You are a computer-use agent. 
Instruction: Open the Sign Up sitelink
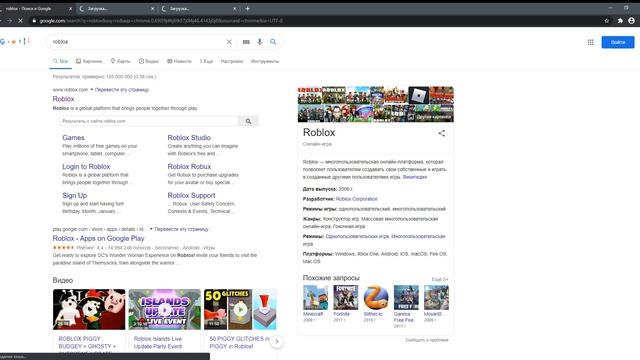pos(74,196)
